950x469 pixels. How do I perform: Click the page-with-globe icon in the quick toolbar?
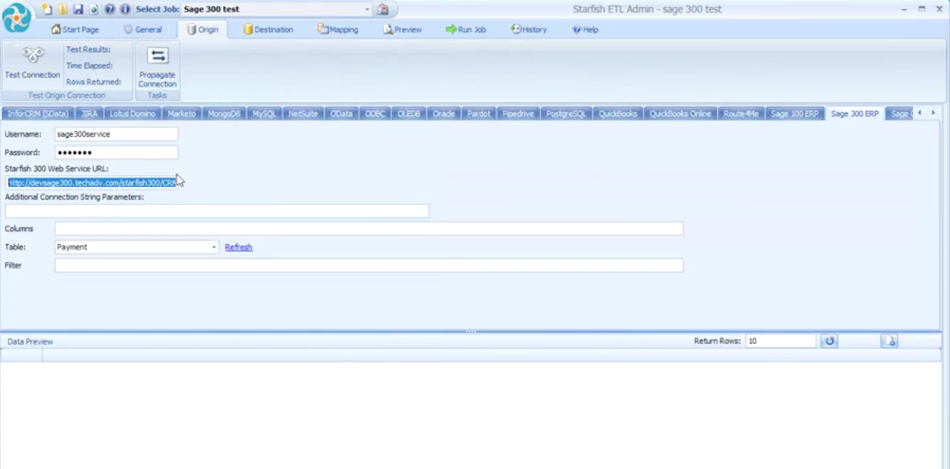click(x=93, y=9)
